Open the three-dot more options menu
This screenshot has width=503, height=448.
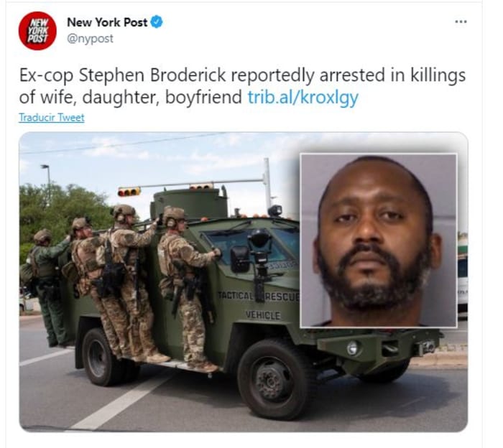(461, 22)
